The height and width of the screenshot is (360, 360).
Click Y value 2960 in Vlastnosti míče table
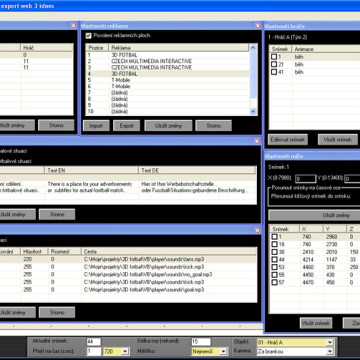(332, 237)
